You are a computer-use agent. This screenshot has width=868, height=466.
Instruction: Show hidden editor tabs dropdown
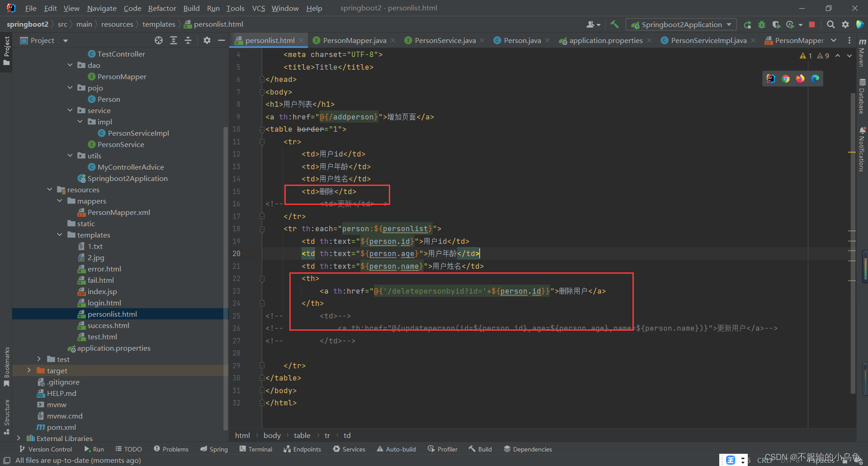tap(834, 40)
